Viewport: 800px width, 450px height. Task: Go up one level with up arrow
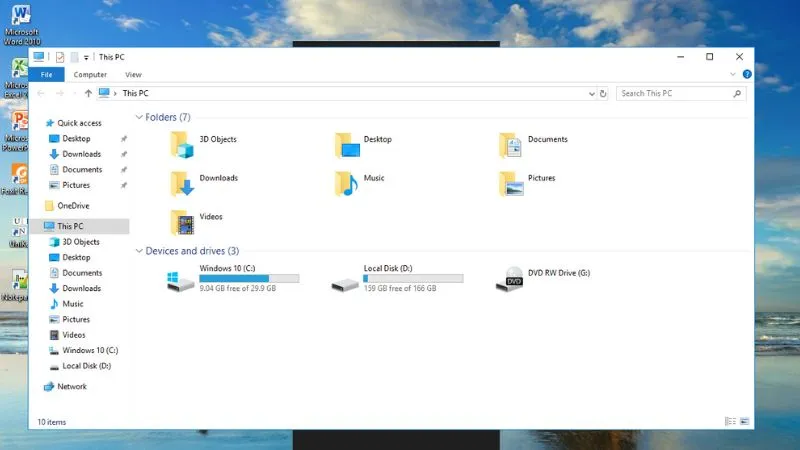click(x=88, y=93)
